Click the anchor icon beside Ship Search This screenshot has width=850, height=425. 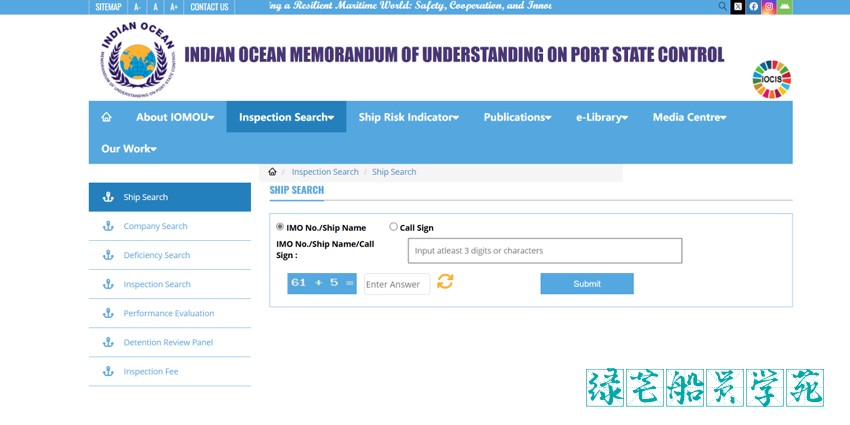point(108,197)
